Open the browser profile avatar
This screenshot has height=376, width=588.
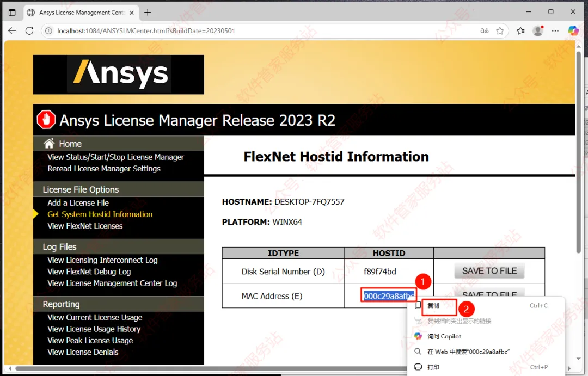(x=538, y=30)
